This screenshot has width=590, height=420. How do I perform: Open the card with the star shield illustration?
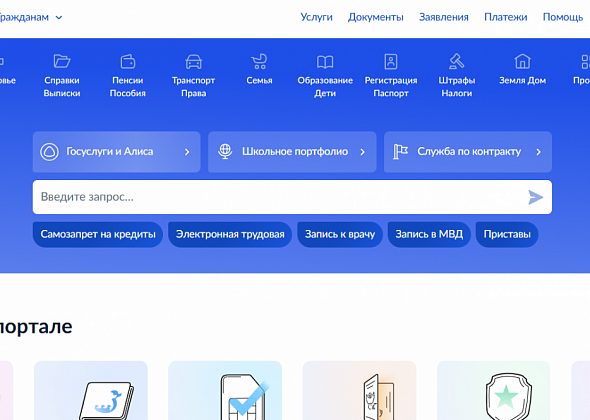coord(494,391)
